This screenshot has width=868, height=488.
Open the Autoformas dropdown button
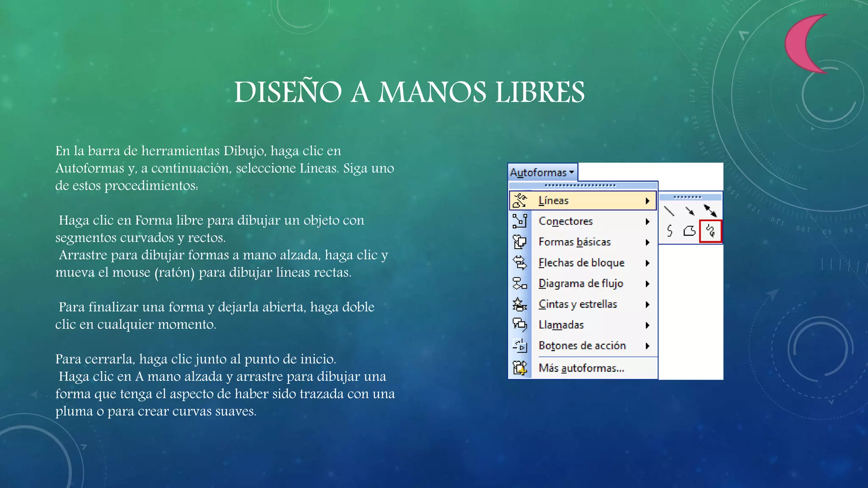542,172
